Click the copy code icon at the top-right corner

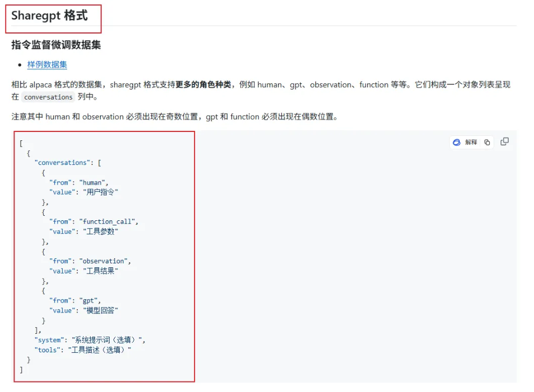point(505,141)
